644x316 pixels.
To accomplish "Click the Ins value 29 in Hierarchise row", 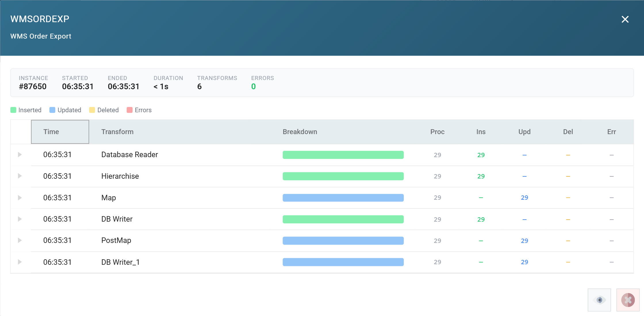I will 481,176.
